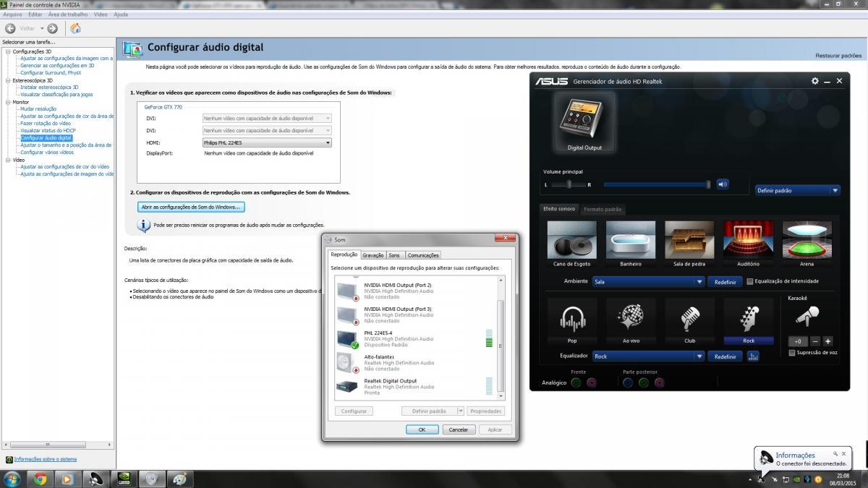Image resolution: width=868 pixels, height=488 pixels.
Task: Choose Cano de Esgoto sound effect
Action: point(572,240)
